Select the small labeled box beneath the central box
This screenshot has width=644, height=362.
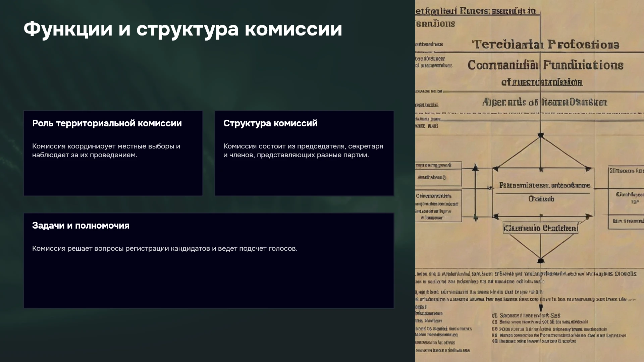pos(541,228)
